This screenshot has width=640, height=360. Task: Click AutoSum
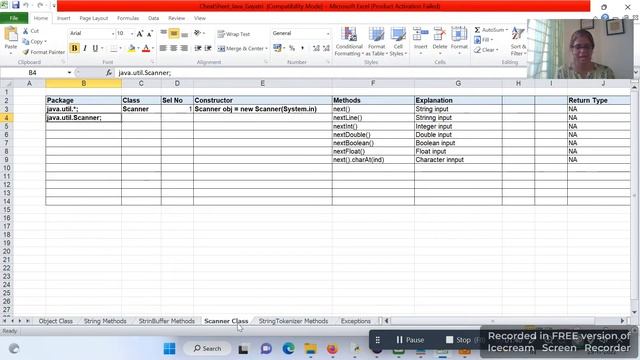tap(490, 30)
